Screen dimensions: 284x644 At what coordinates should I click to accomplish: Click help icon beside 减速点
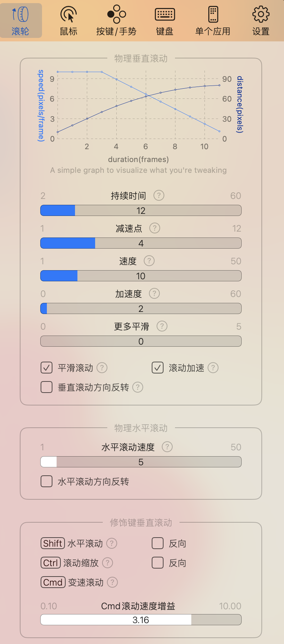(154, 228)
